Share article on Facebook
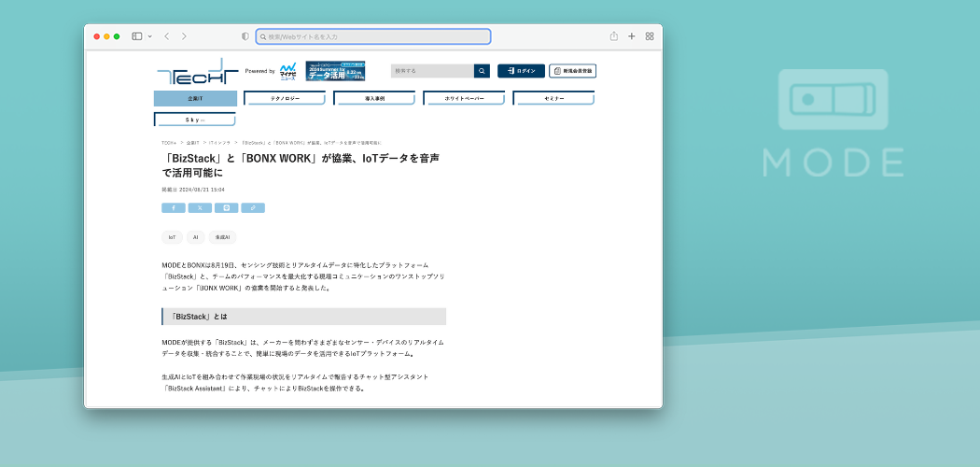 173,208
